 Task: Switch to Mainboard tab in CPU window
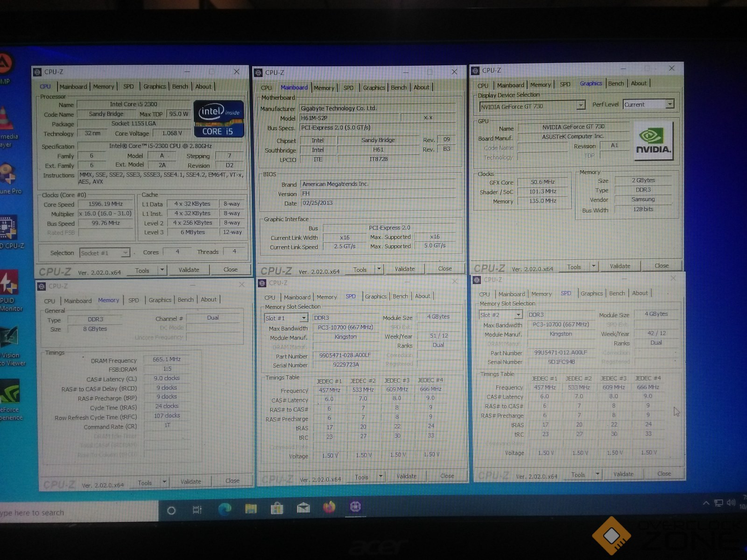point(73,86)
